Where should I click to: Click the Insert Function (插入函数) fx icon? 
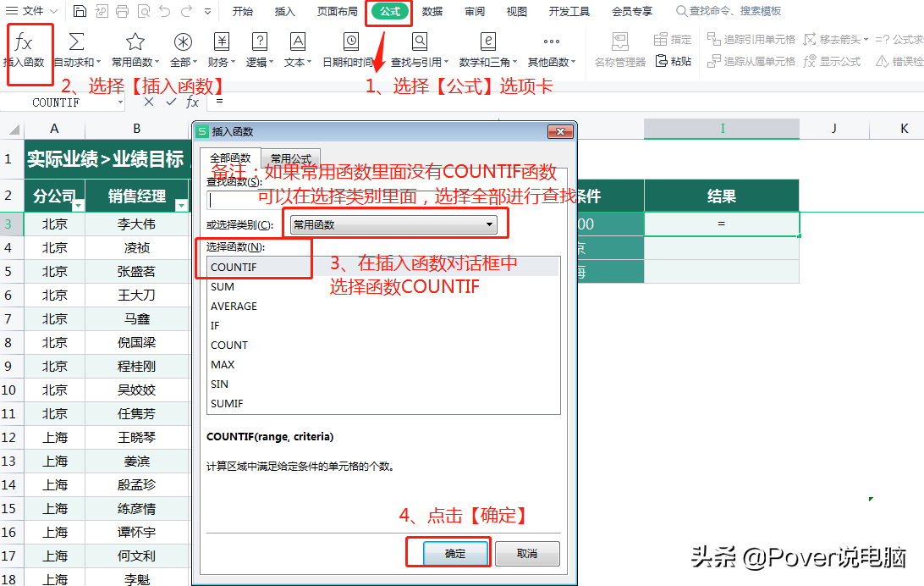coord(24,42)
